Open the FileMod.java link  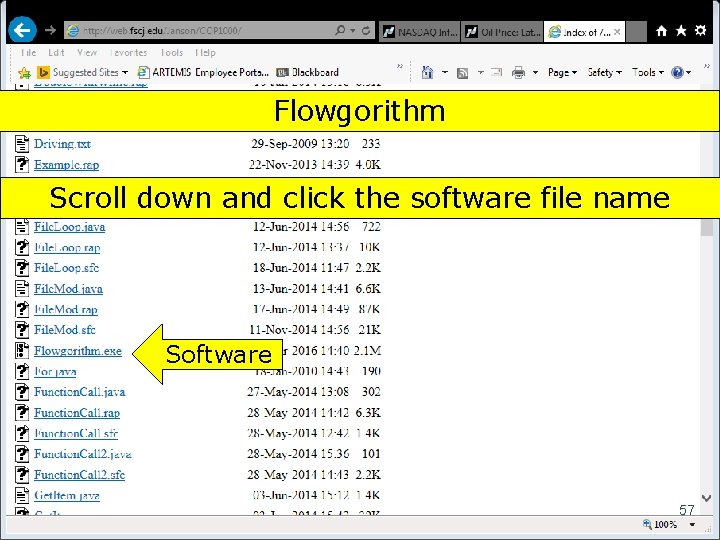point(68,289)
